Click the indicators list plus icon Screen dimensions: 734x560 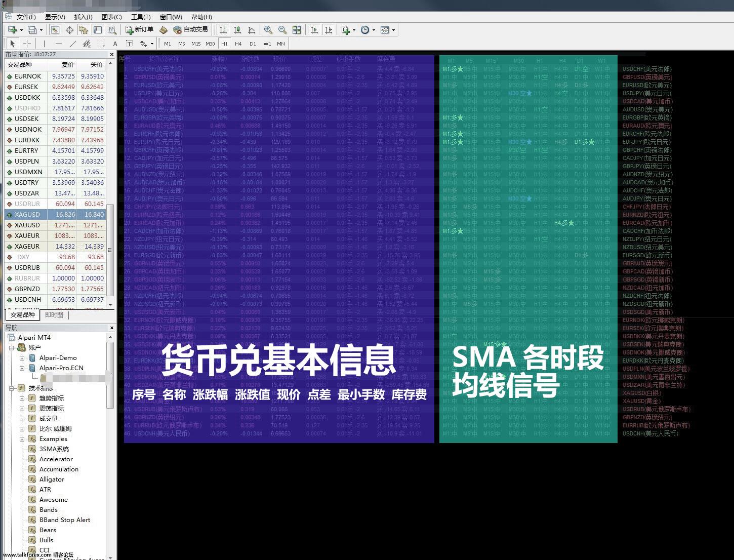(346, 30)
